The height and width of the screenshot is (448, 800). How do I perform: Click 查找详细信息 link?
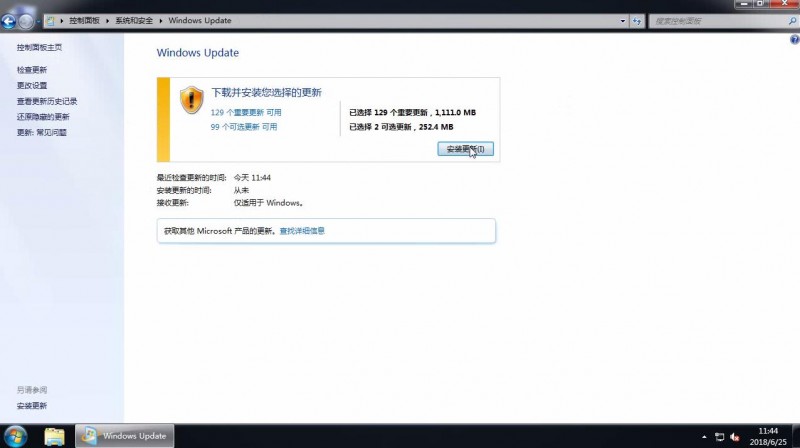coord(302,231)
